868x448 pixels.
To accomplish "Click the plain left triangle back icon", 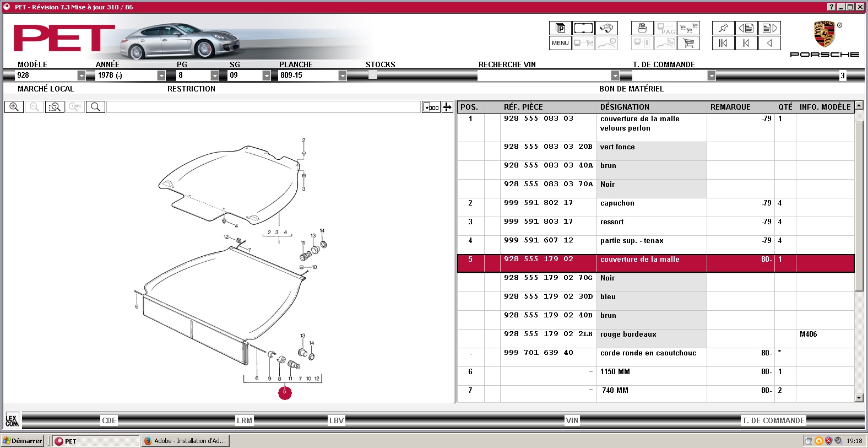I will [x=769, y=43].
